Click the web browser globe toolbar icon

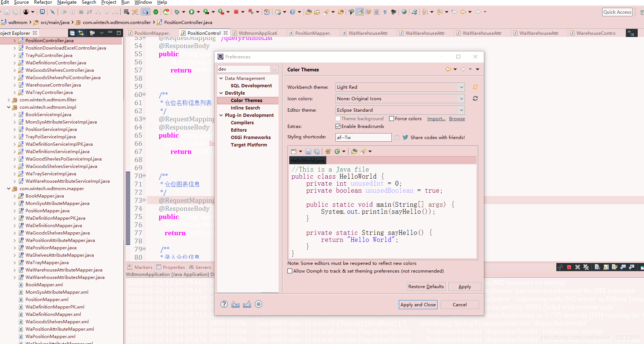coord(404,12)
